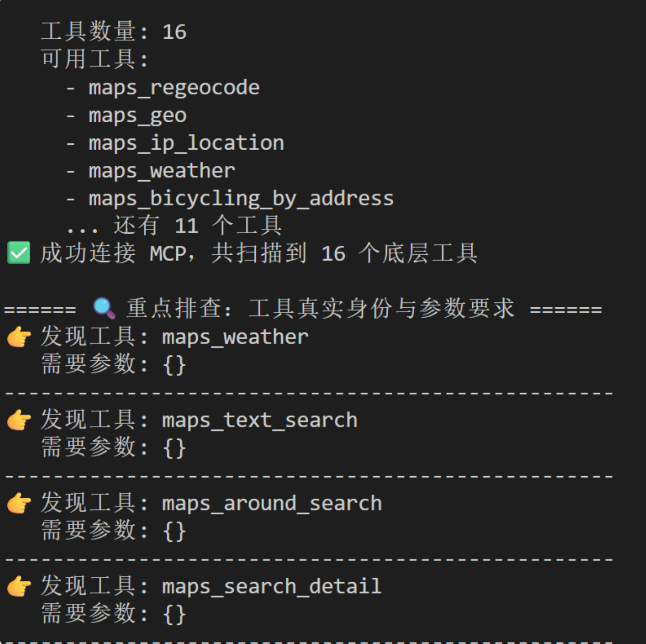The width and height of the screenshot is (646, 644).
Task: Click the empty braces under maps_text_search parameters
Action: 174,448
